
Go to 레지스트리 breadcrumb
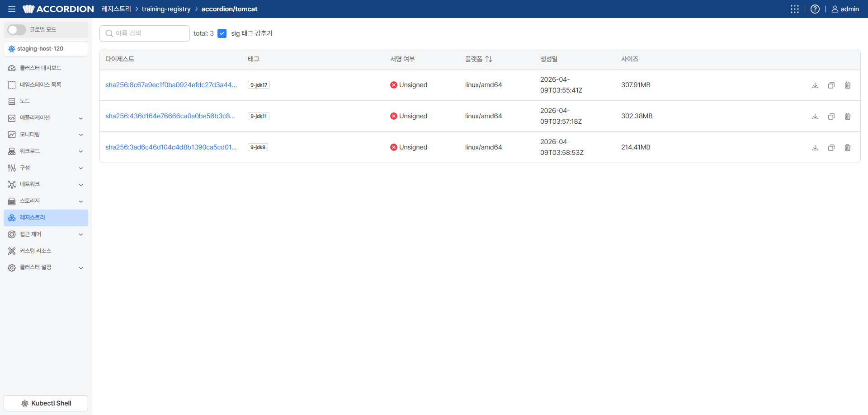(x=116, y=9)
